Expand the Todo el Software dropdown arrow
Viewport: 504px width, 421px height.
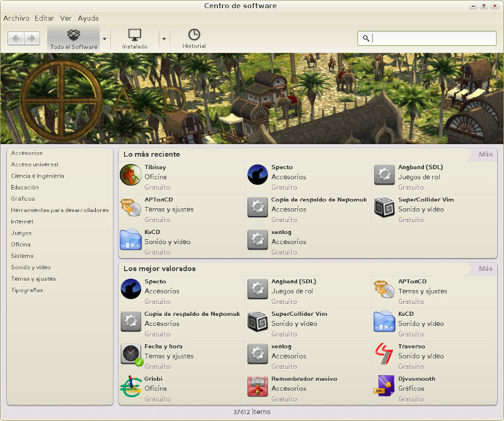pyautogui.click(x=105, y=38)
